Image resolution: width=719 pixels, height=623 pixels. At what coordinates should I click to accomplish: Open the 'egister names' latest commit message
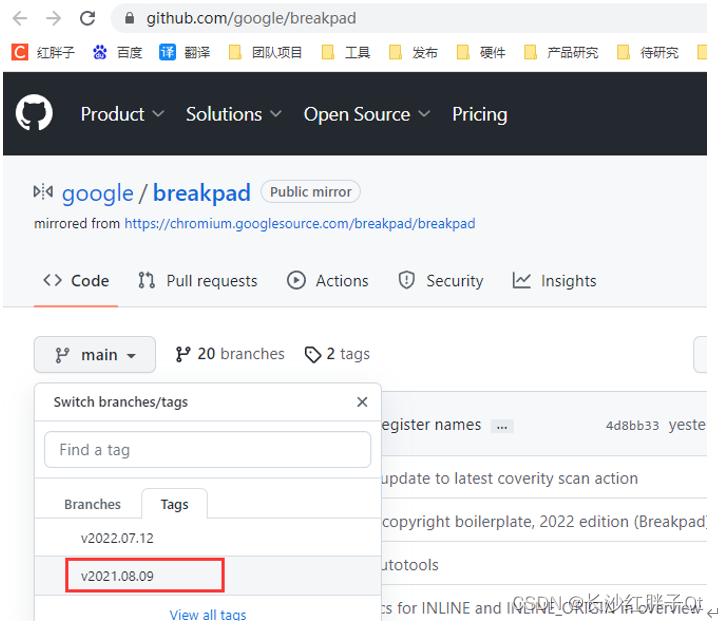click(431, 425)
